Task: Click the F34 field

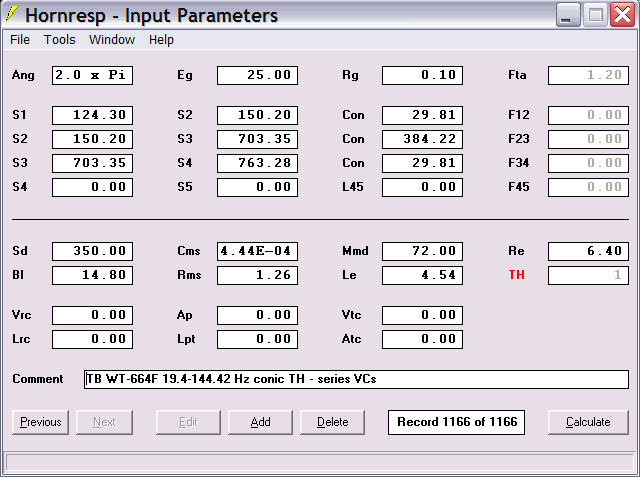Action: pos(588,163)
